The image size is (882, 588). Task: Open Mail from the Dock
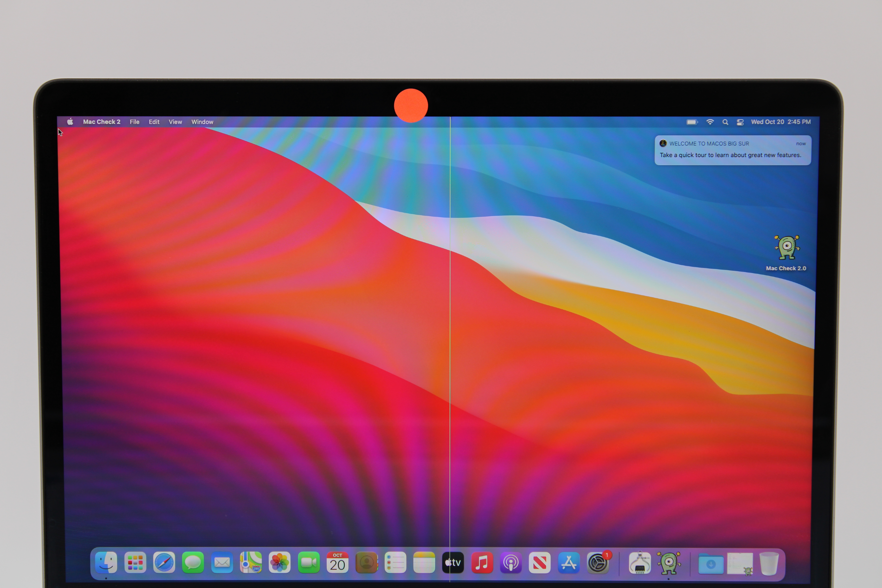[x=222, y=563]
